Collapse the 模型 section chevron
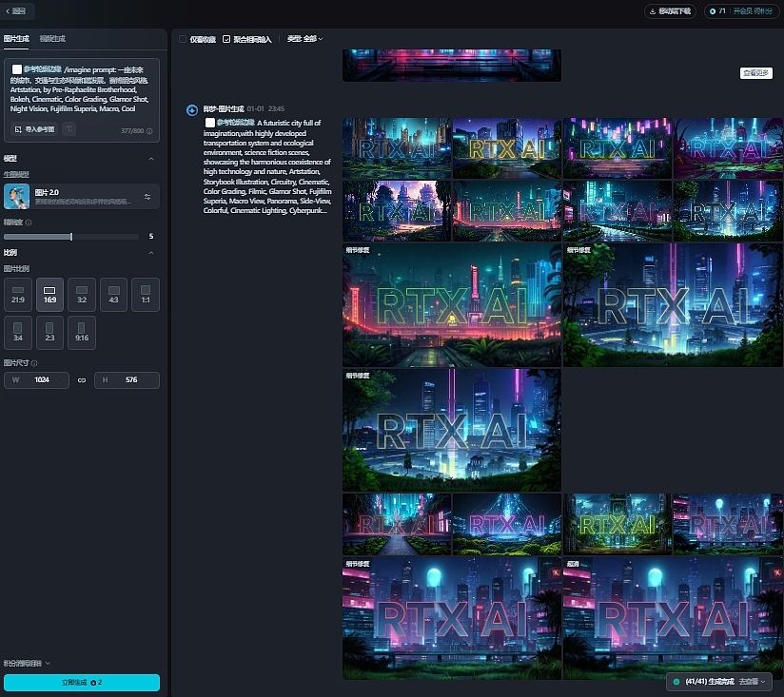784x697 pixels. (x=151, y=159)
